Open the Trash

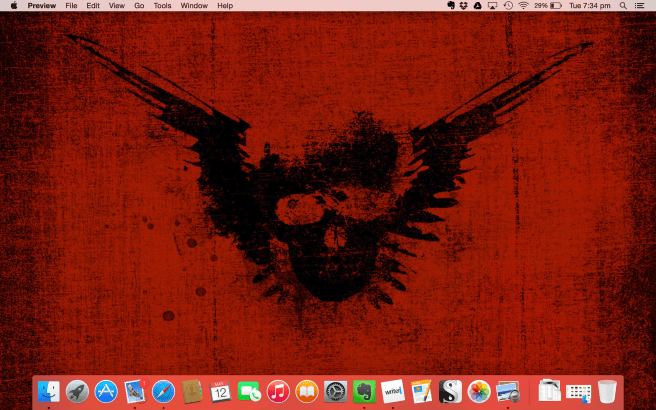pyautogui.click(x=607, y=392)
